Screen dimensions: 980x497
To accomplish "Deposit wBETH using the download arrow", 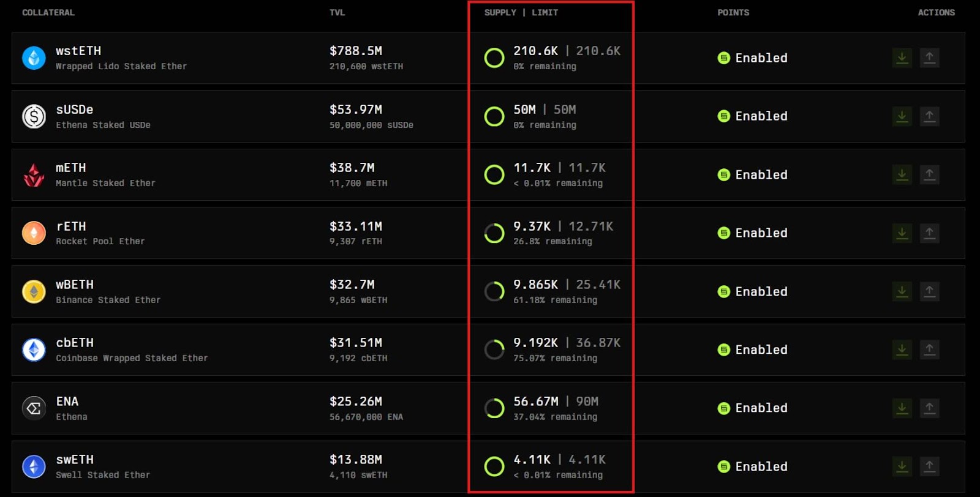I will pos(902,292).
